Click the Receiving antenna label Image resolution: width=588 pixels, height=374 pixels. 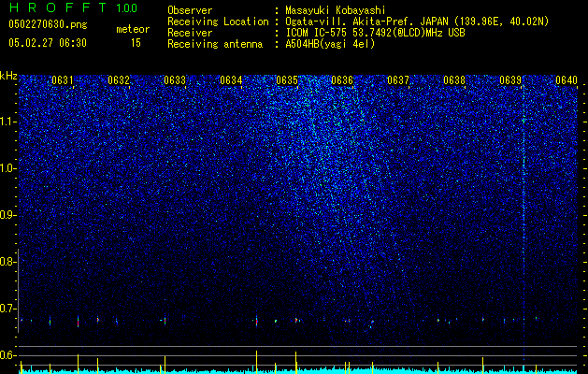pyautogui.click(x=215, y=44)
